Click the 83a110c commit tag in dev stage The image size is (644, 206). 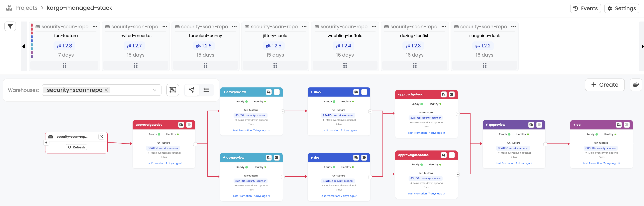(x=338, y=181)
